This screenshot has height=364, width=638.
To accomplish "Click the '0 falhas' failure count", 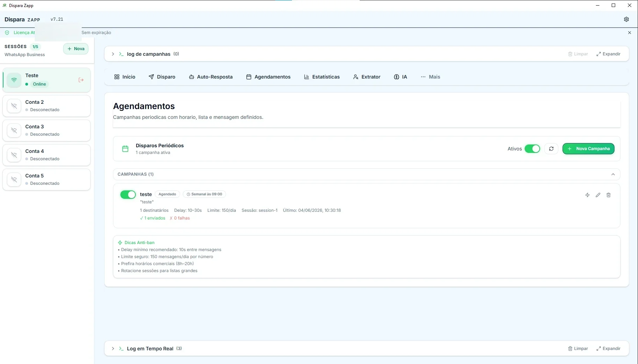I will (180, 218).
